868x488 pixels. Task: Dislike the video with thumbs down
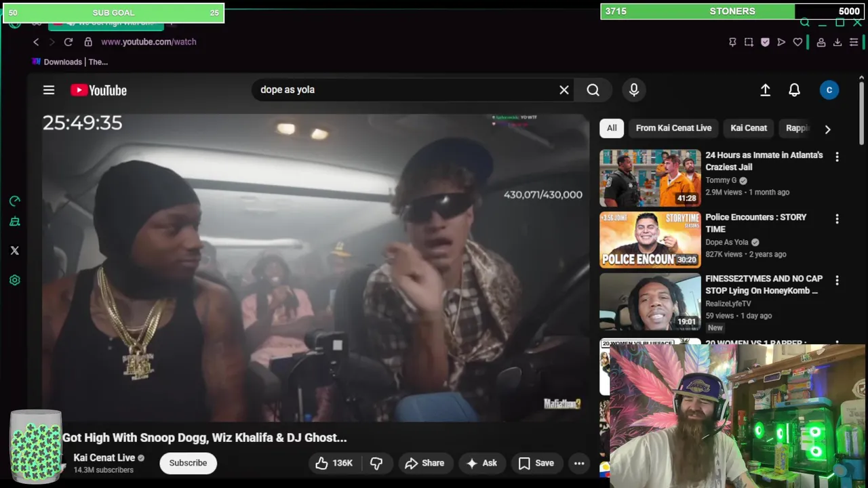click(x=376, y=463)
